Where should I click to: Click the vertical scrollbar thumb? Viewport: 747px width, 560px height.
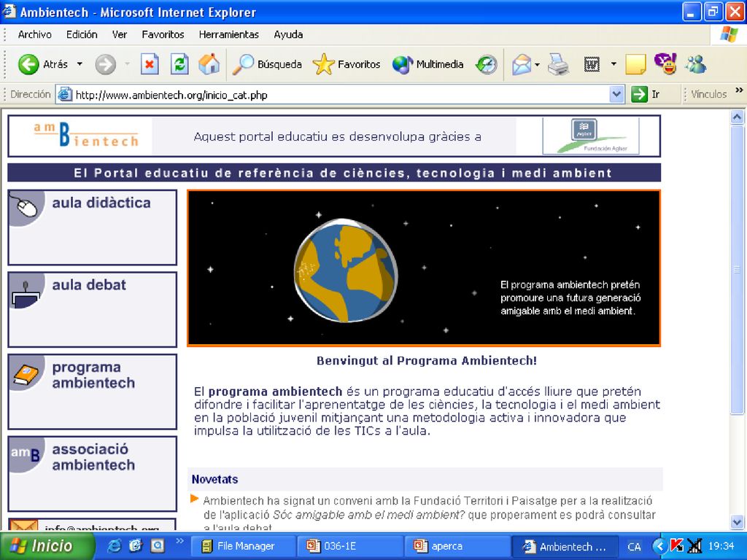737,269
